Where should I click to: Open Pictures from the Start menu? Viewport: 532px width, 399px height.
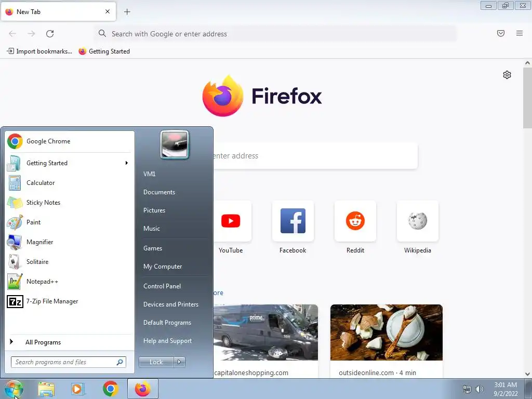point(154,210)
